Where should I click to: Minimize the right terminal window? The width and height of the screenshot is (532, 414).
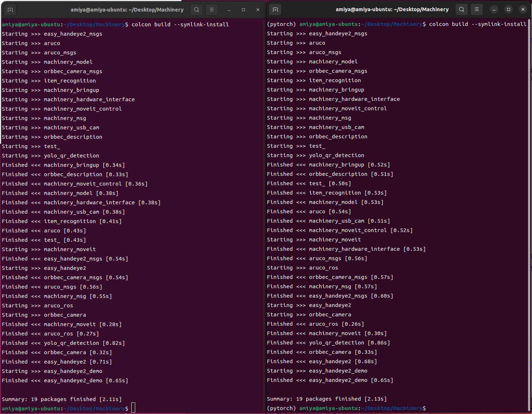tap(493, 10)
